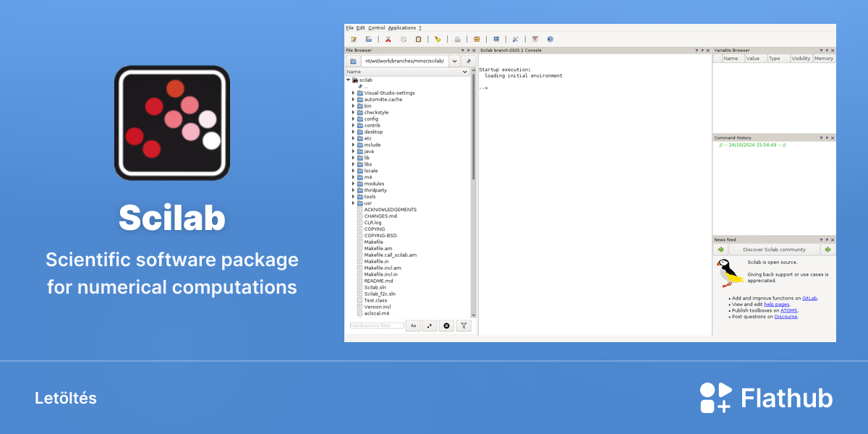
Task: Click the directory path text field
Action: (x=404, y=61)
